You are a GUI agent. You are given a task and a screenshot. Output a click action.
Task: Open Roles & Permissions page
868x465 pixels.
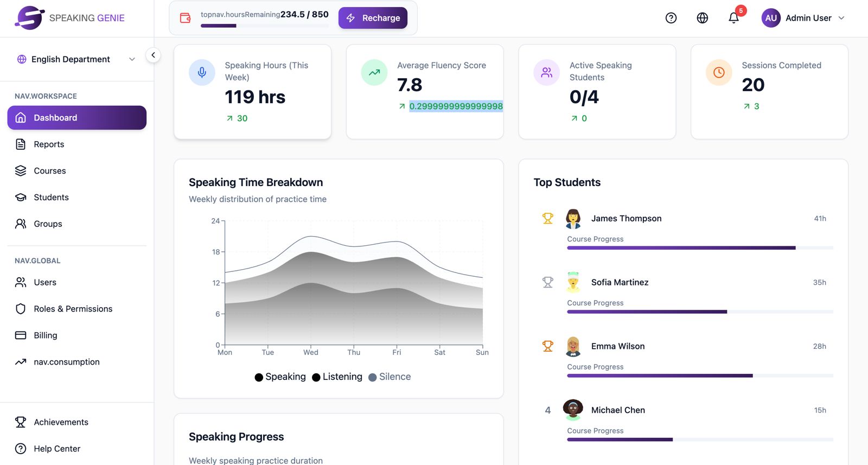(x=73, y=309)
